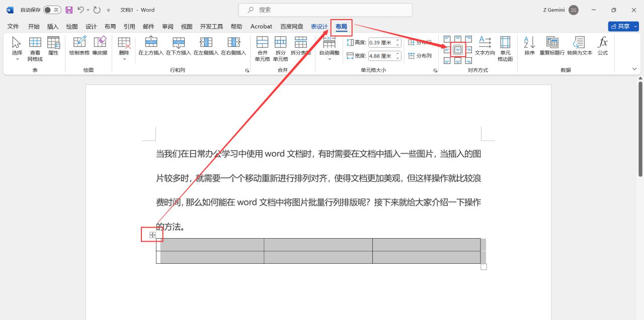Image resolution: width=644 pixels, height=320 pixels.
Task: Insert a Formula (公式)
Action: (603, 46)
